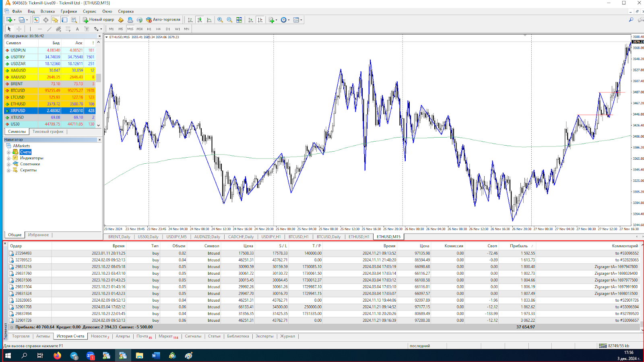Click the zoom out magnifier icon
644x362 pixels.
(x=229, y=20)
